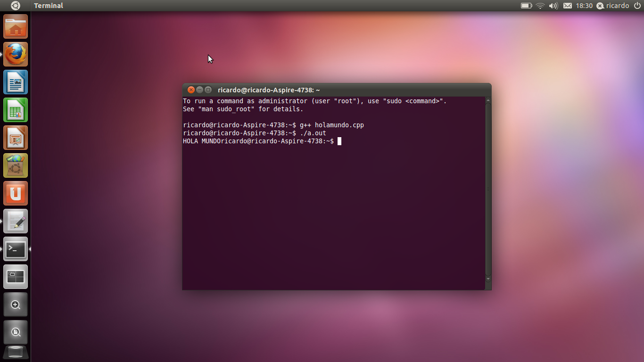Open the Workspace Switcher
Screen dimensions: 644x362
pos(16,277)
